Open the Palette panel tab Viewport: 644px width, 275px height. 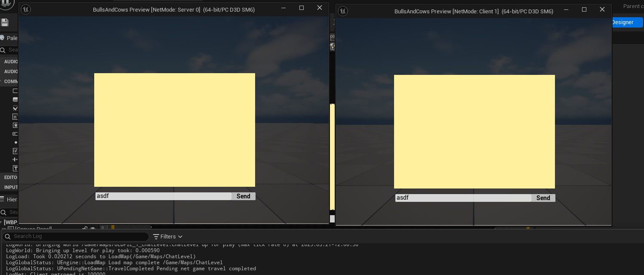[9, 38]
